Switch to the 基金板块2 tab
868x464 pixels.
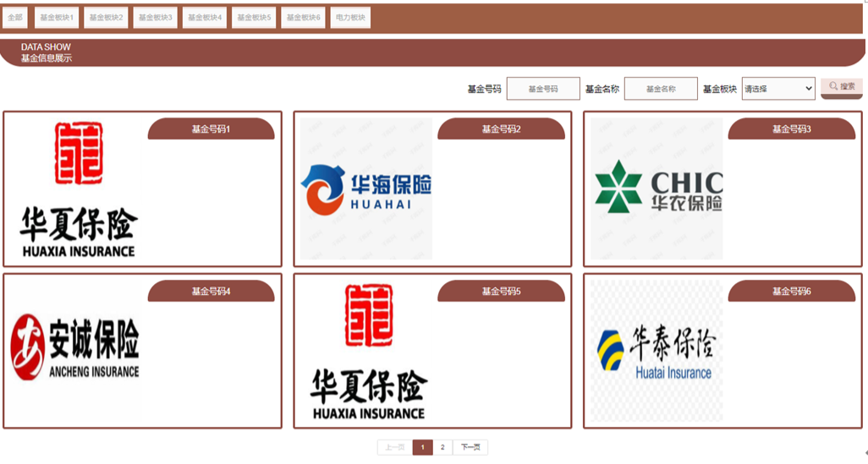[106, 18]
